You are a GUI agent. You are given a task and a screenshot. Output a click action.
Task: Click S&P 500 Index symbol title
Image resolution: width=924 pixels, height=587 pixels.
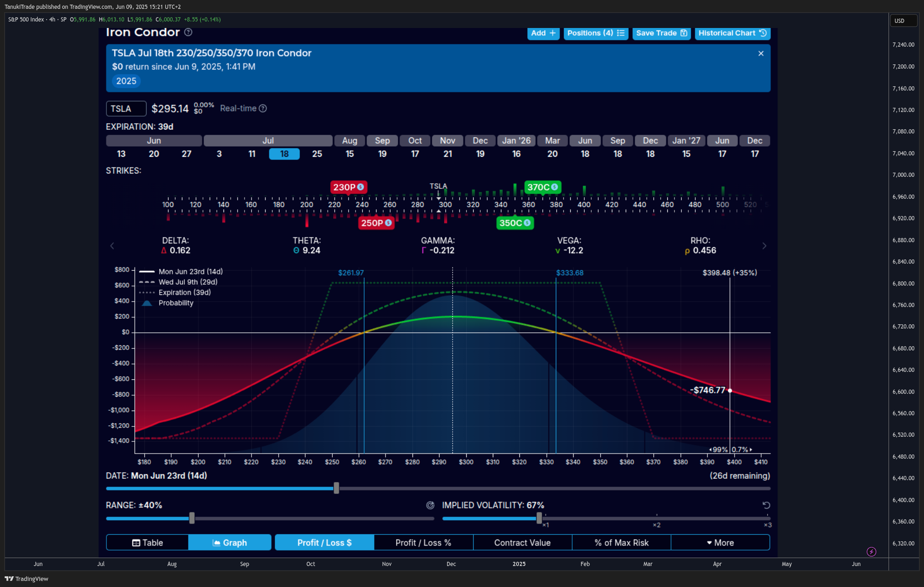coord(26,20)
